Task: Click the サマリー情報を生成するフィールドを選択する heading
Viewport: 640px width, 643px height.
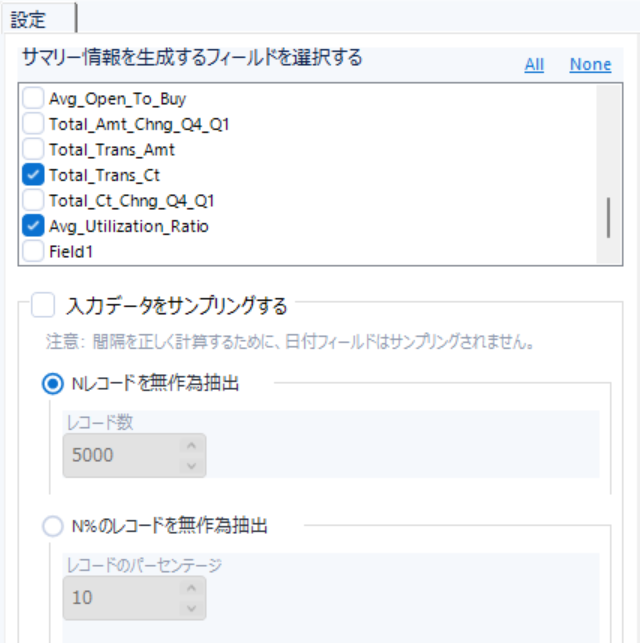Action: pyautogui.click(x=192, y=57)
